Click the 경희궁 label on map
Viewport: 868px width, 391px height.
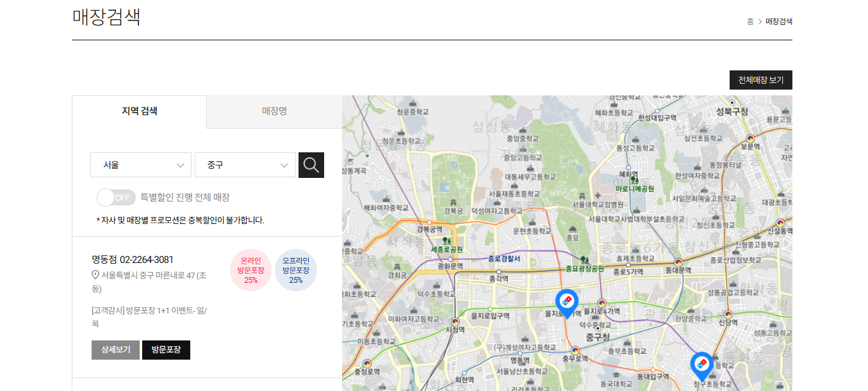396,275
